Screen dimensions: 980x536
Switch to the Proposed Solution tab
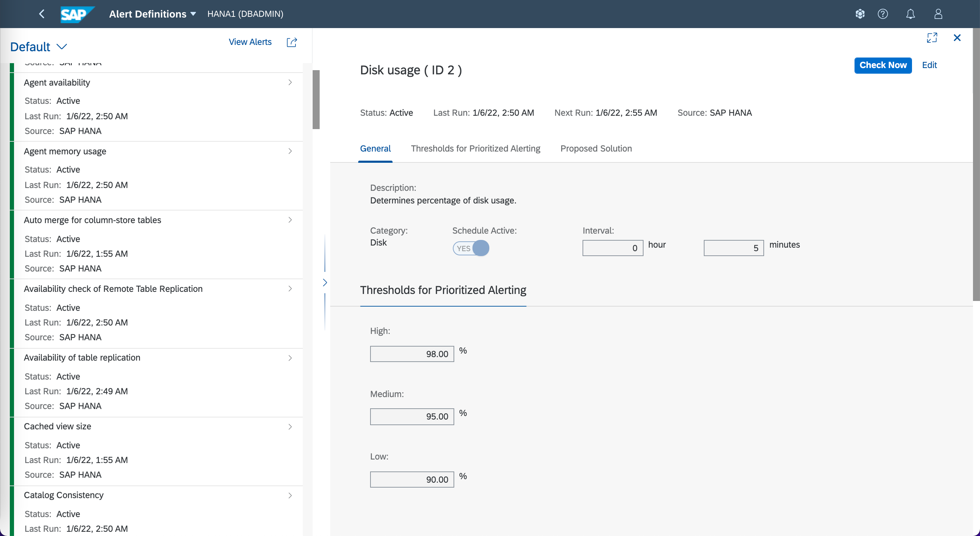596,148
